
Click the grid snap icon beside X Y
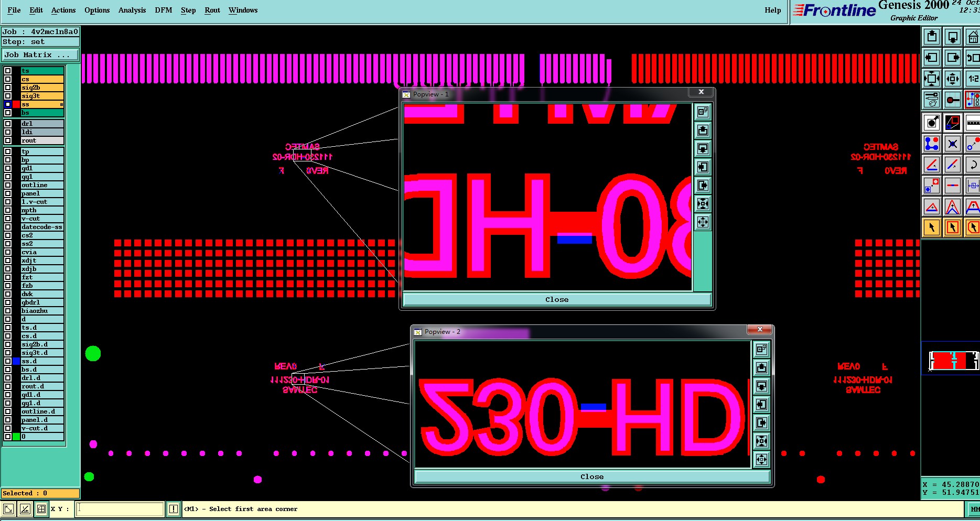(x=41, y=508)
